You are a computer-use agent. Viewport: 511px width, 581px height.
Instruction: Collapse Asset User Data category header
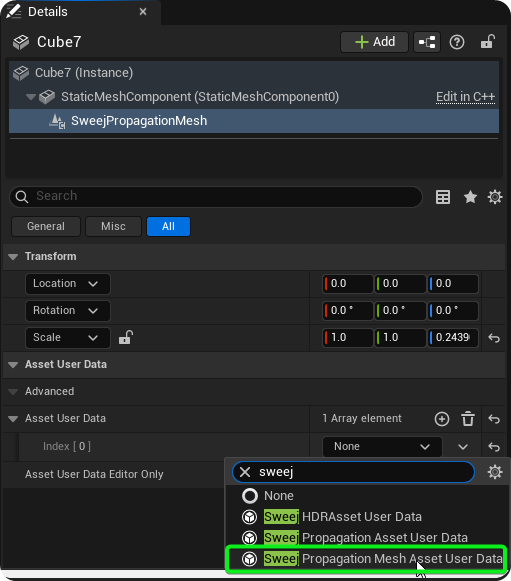13,365
